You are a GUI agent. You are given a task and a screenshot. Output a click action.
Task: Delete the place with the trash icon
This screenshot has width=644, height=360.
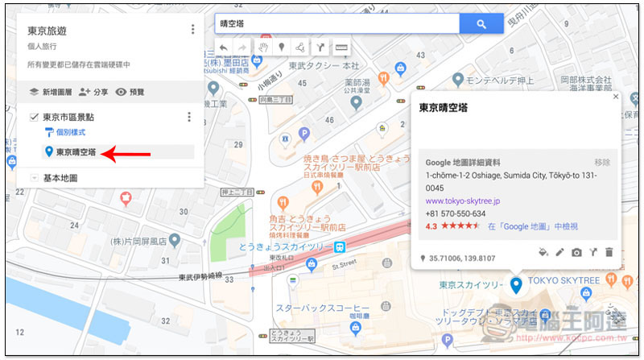(x=609, y=252)
